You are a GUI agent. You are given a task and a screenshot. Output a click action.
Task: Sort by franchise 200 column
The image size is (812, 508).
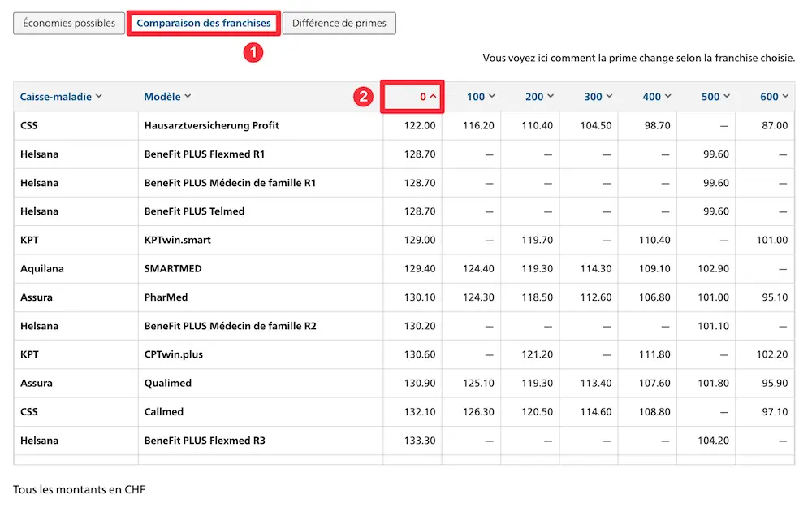click(539, 97)
